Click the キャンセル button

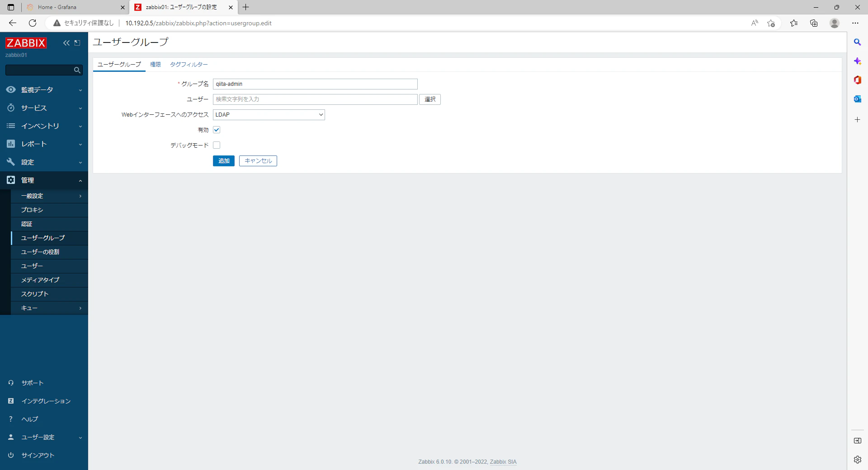coord(258,161)
